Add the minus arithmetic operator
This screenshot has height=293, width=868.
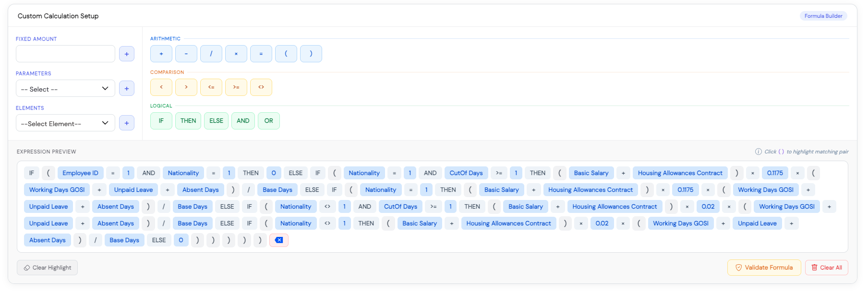click(186, 54)
